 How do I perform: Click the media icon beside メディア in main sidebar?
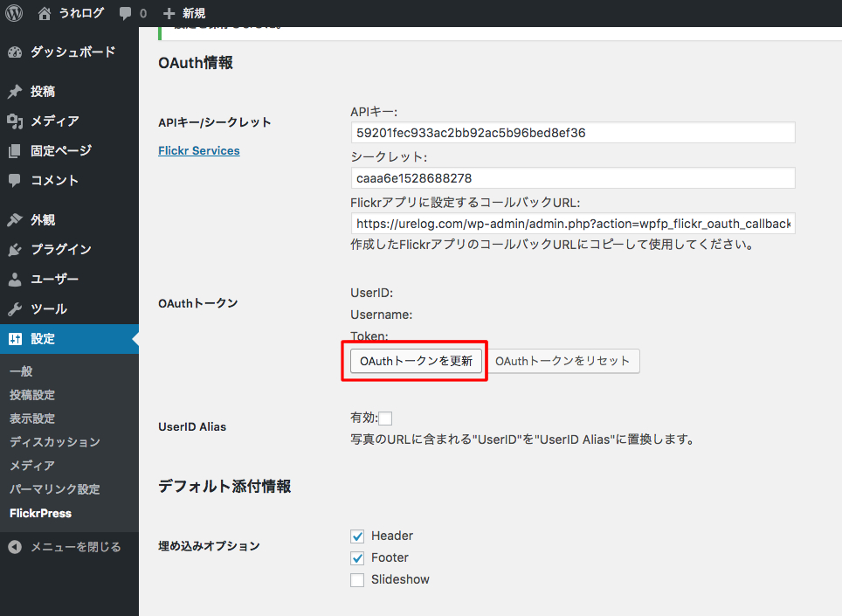pyautogui.click(x=15, y=121)
